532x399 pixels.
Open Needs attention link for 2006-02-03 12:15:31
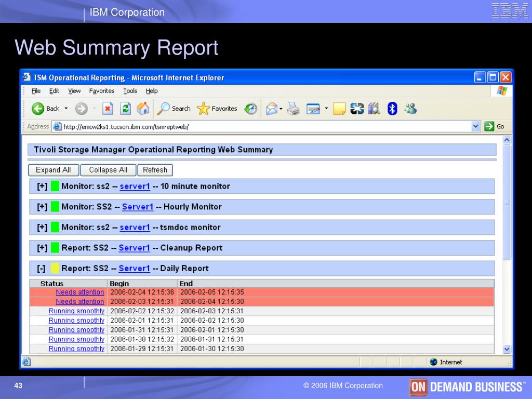coord(79,302)
